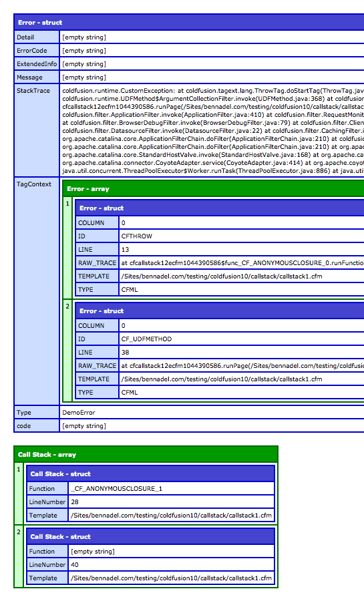This screenshot has height=601, width=364.
Task: Collapse the "Call Stack - struct" header with LineNumber 40
Action: (150, 537)
